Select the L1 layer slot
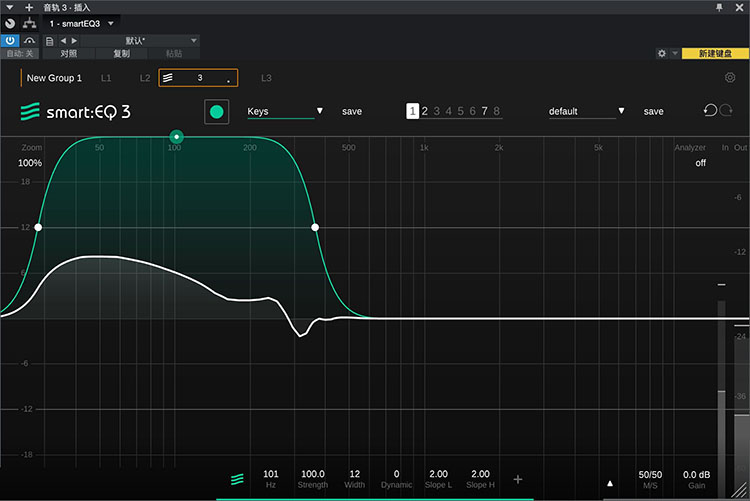The width and height of the screenshot is (750, 501). [x=106, y=78]
